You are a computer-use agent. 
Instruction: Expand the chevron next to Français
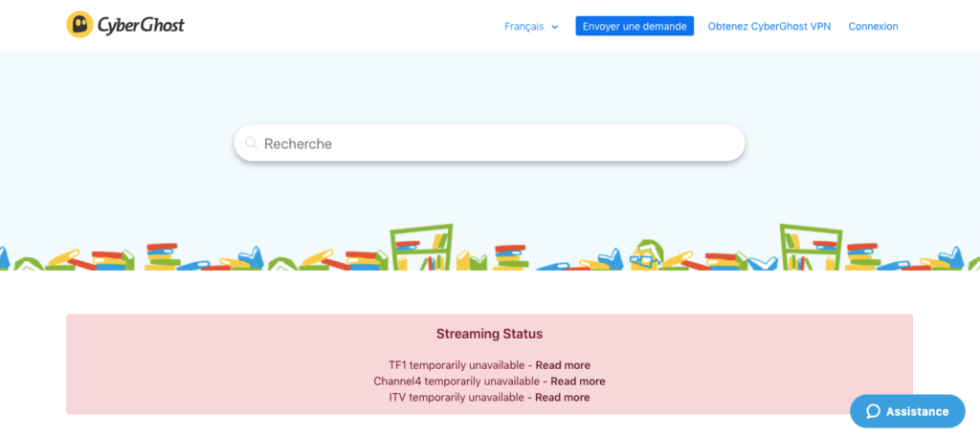[x=554, y=27]
